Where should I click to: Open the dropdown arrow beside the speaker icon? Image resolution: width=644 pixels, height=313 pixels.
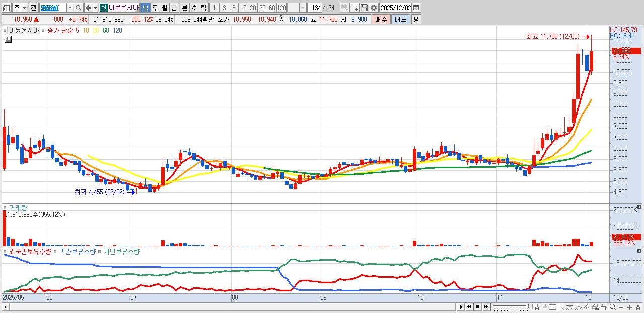point(95,8)
